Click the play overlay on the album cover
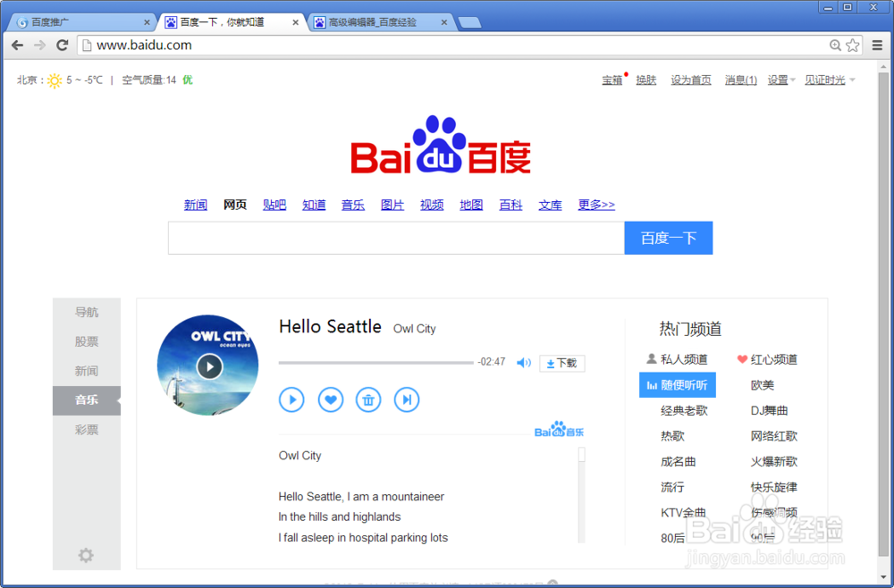 pyautogui.click(x=209, y=366)
